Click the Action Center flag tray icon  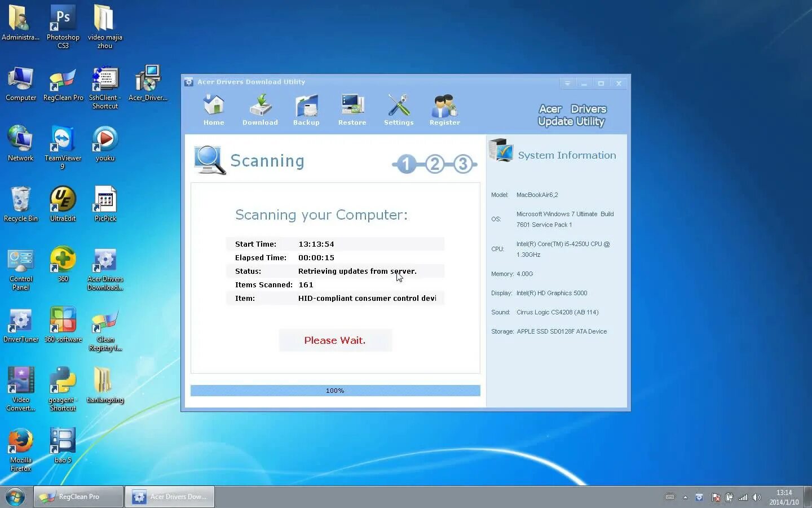(x=716, y=497)
